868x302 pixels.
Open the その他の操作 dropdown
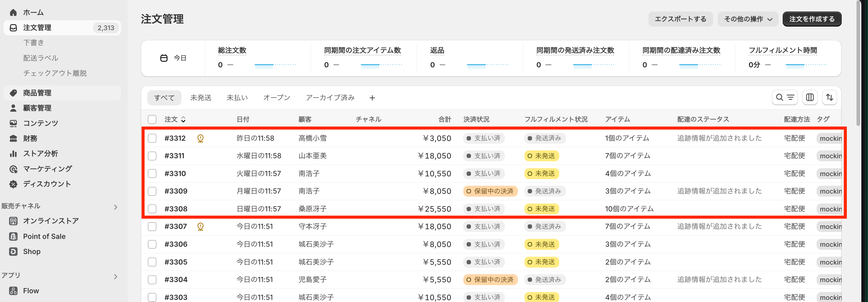(748, 19)
